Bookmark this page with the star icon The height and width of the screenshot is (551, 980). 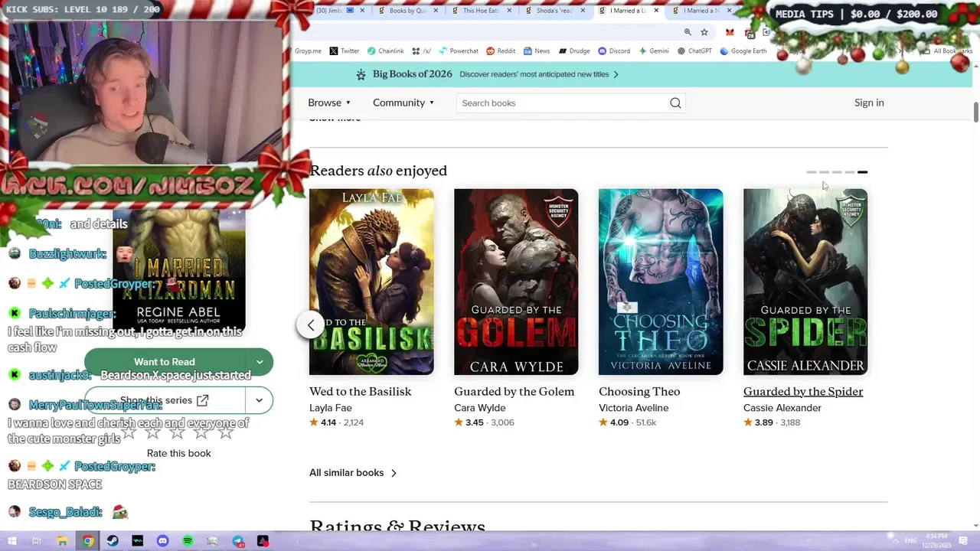pos(704,32)
